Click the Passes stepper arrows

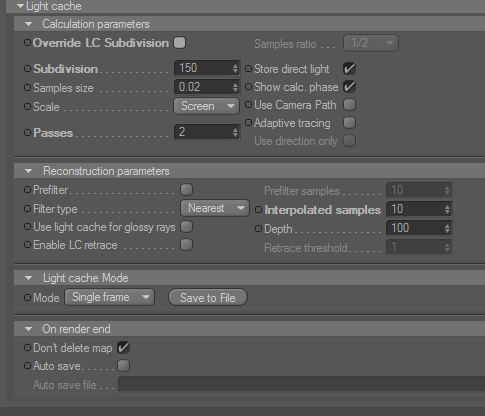point(236,132)
